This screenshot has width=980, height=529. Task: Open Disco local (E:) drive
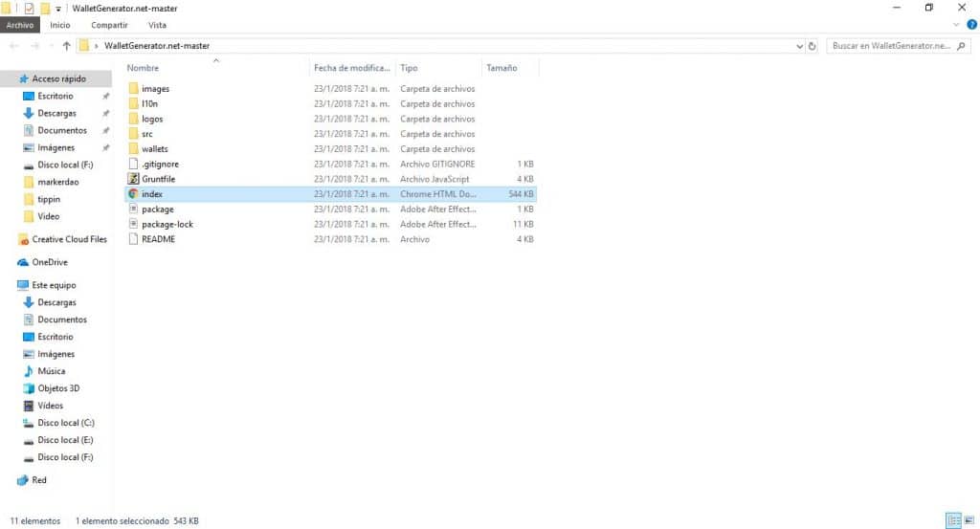(x=65, y=440)
